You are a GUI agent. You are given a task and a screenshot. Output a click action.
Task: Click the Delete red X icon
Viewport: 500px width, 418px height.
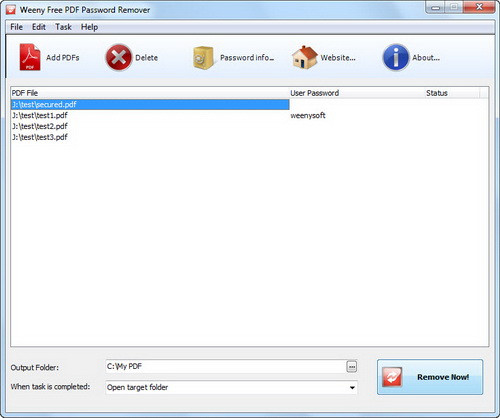tap(119, 58)
